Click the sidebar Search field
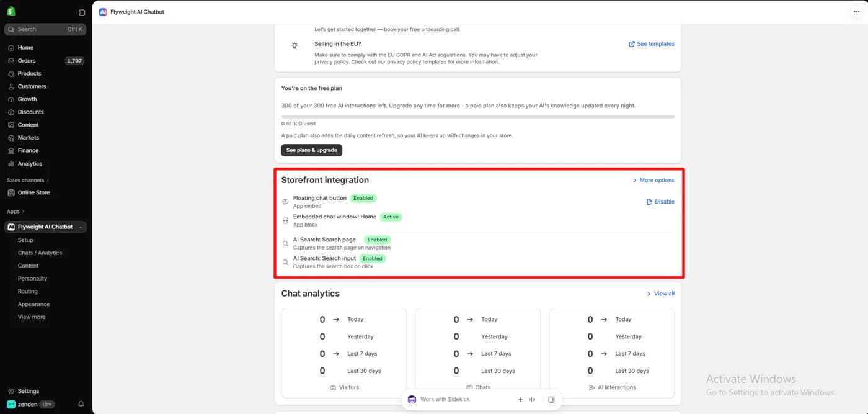 45,29
